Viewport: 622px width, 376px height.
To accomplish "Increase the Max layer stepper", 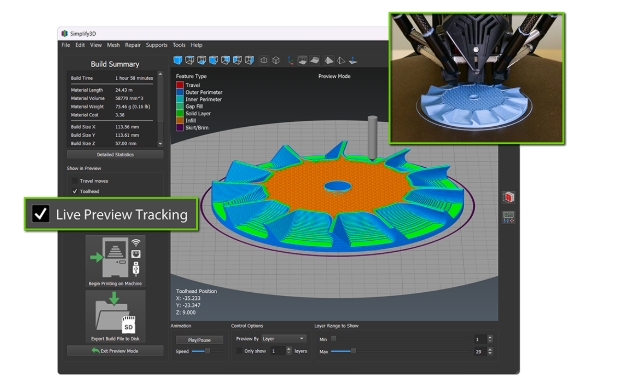I will [490, 349].
